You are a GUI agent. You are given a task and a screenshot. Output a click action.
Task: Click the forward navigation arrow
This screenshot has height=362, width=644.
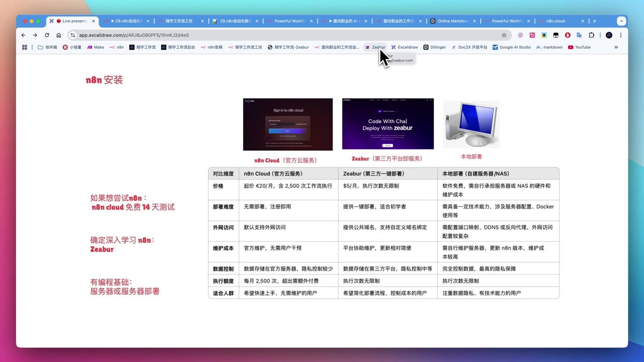click(x=34, y=35)
